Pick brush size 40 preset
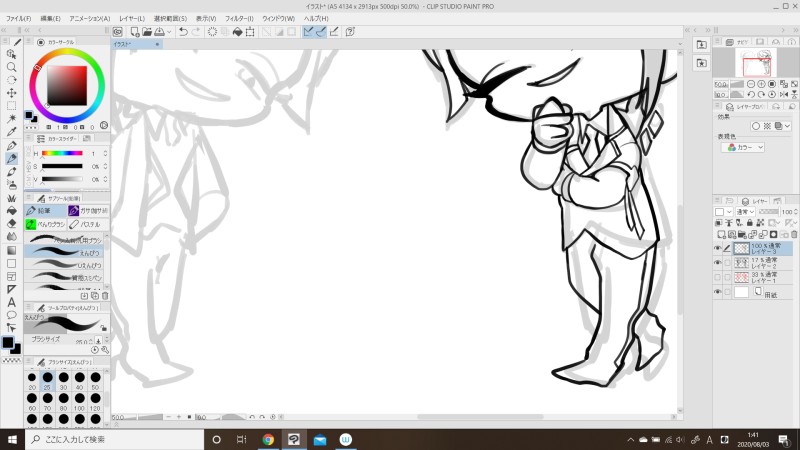Screen dimensions: 800x450 pyautogui.click(x=80, y=380)
